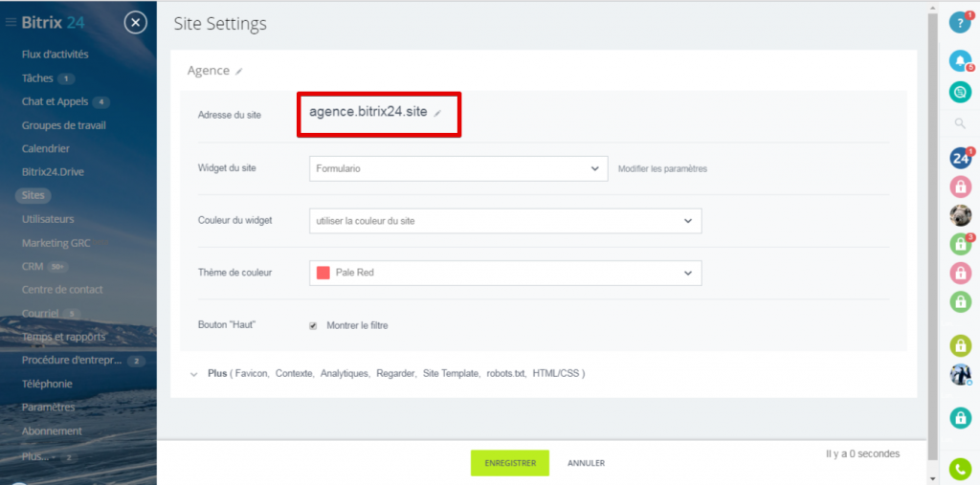980x485 pixels.
Task: Click the HTML/CSS link
Action: (556, 374)
